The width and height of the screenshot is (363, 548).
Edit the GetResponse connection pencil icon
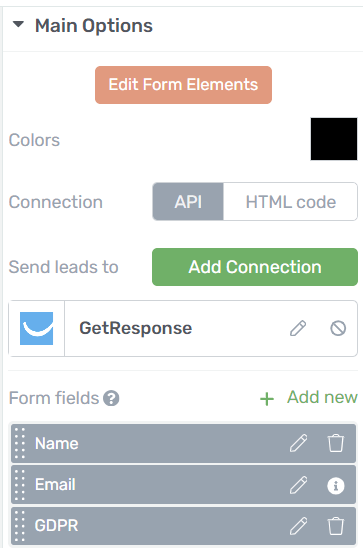pos(298,328)
